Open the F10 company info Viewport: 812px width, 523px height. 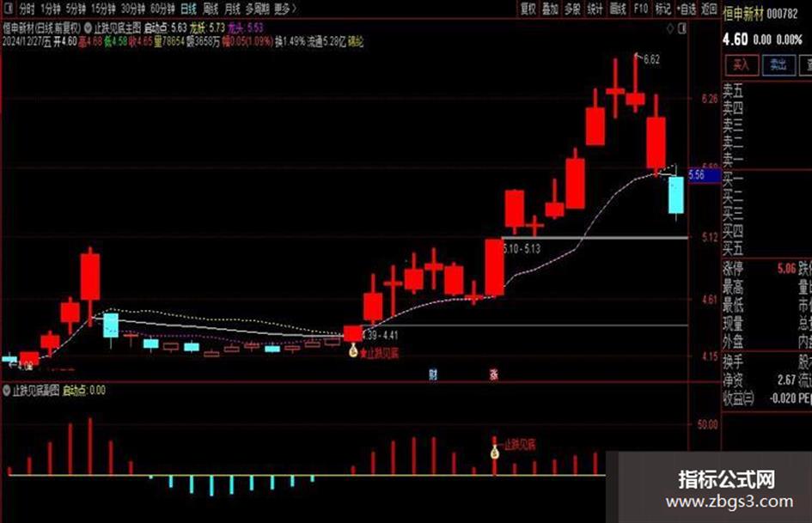click(x=641, y=9)
